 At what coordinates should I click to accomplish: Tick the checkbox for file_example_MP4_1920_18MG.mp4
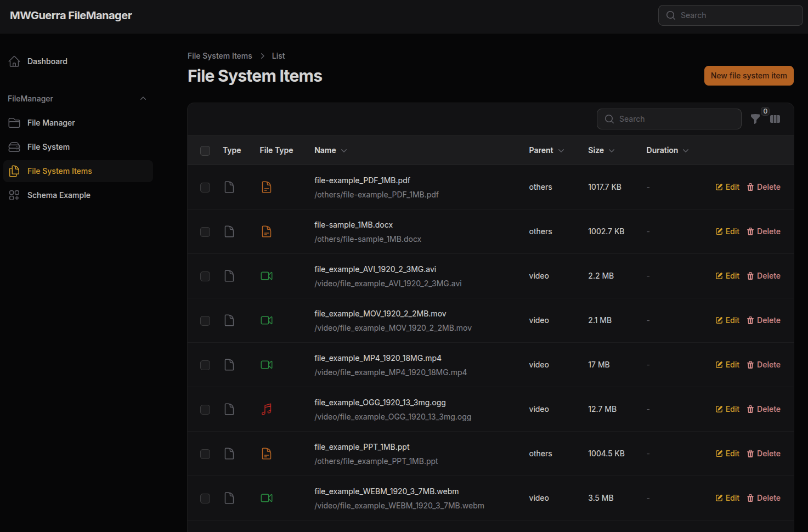(x=205, y=365)
